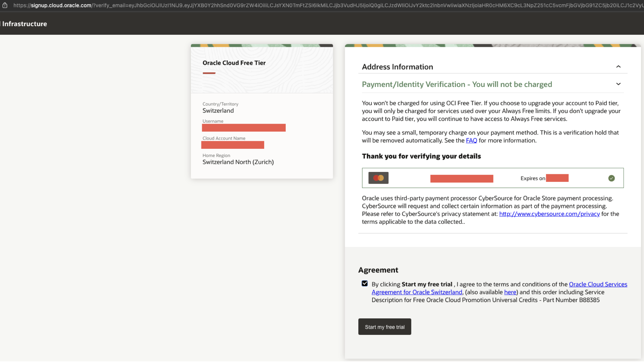Click the Infrastructure header title
This screenshot has width=644, height=362.
tap(24, 24)
